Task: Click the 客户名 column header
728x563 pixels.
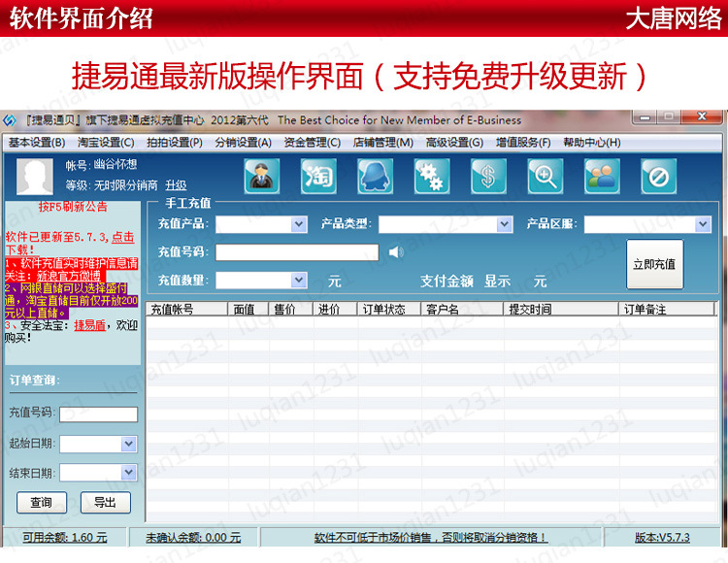Action: 462,309
